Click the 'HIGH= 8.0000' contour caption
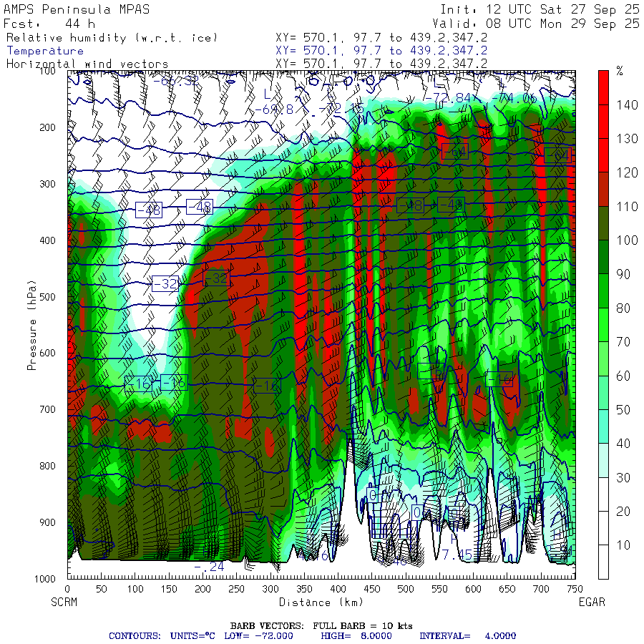Screen dimensions: 644x644 point(356,636)
